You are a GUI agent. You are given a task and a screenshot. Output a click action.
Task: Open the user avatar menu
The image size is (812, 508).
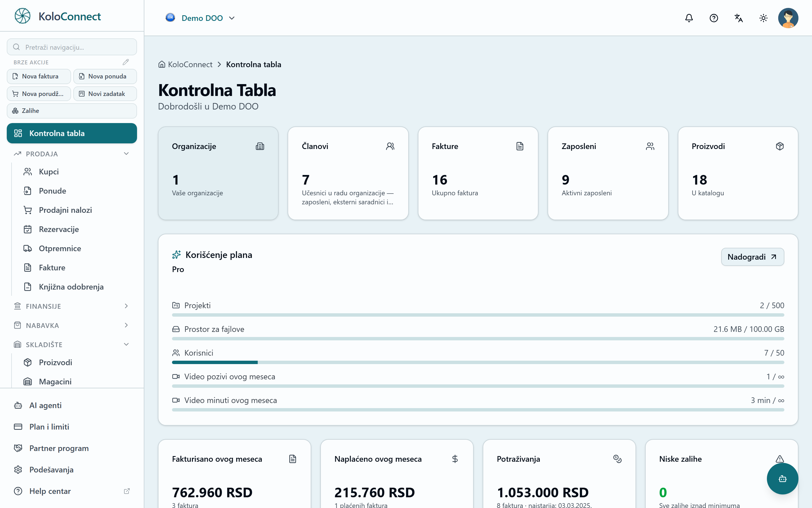(x=788, y=18)
